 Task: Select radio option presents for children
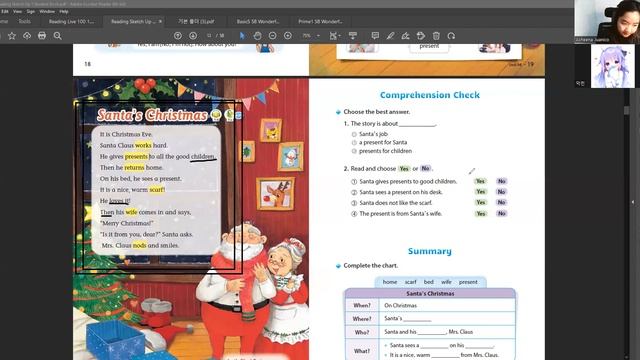coord(354,151)
